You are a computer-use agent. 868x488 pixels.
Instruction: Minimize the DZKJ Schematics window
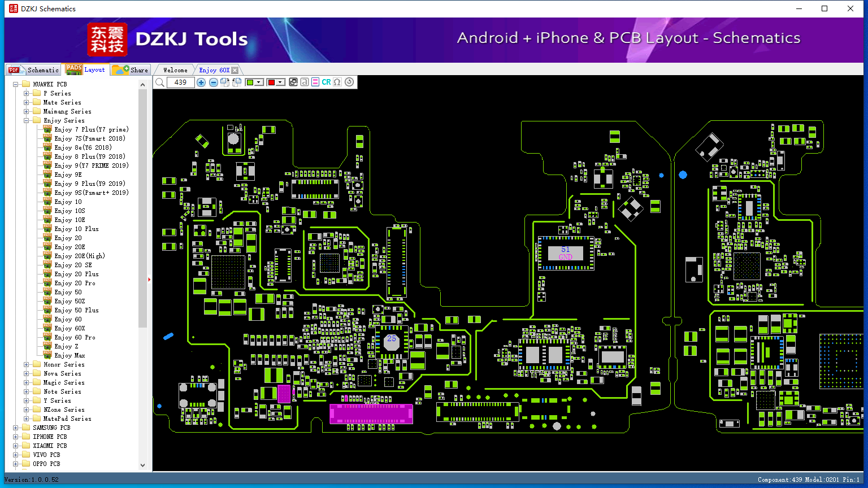pos(799,8)
